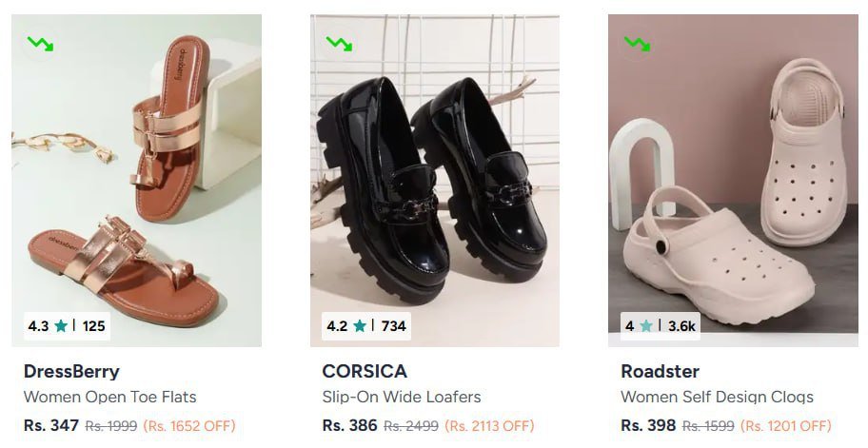The width and height of the screenshot is (868, 448).
Task: Click price-drop icon on DressBerry flats
Action: pyautogui.click(x=41, y=43)
